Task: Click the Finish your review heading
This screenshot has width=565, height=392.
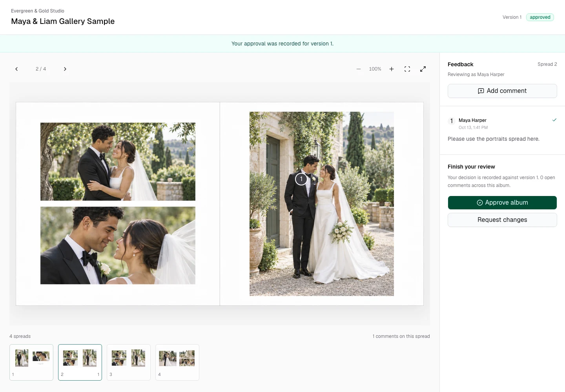Action: click(x=471, y=167)
